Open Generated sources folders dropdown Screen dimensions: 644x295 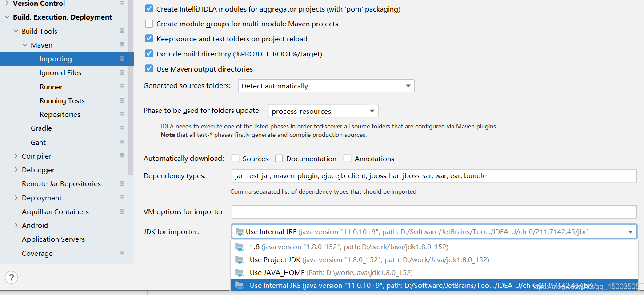(326, 86)
